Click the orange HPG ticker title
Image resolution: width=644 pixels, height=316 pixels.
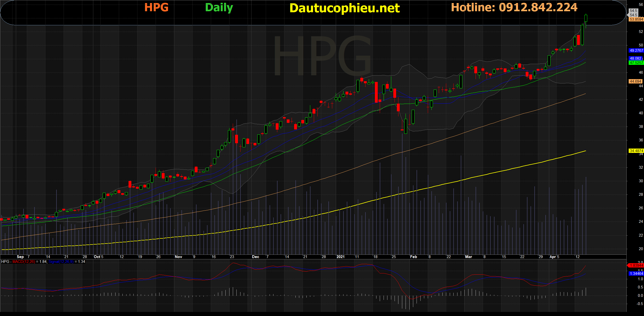pos(156,8)
